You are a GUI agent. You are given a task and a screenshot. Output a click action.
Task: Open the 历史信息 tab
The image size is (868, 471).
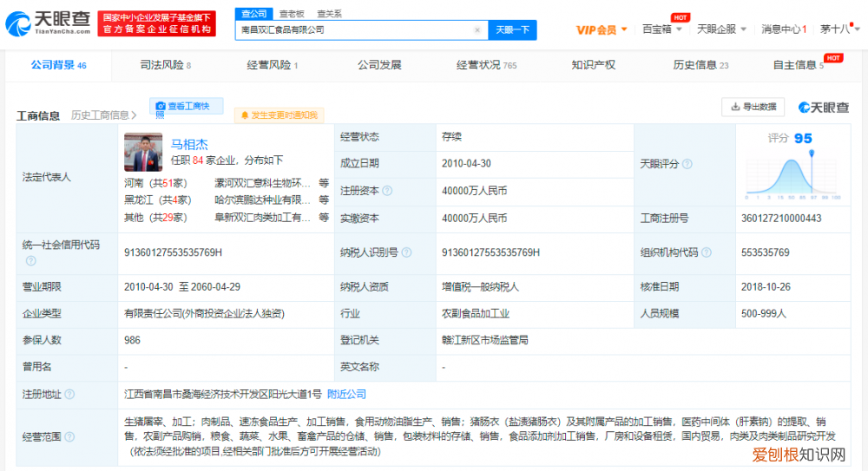[x=700, y=65]
